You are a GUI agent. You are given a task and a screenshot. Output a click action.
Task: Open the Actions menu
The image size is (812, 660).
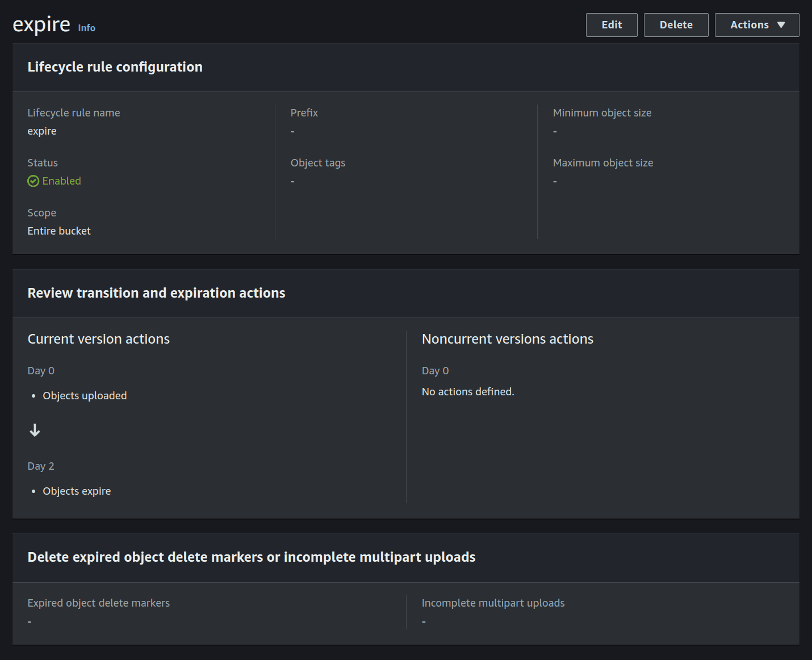click(x=757, y=24)
